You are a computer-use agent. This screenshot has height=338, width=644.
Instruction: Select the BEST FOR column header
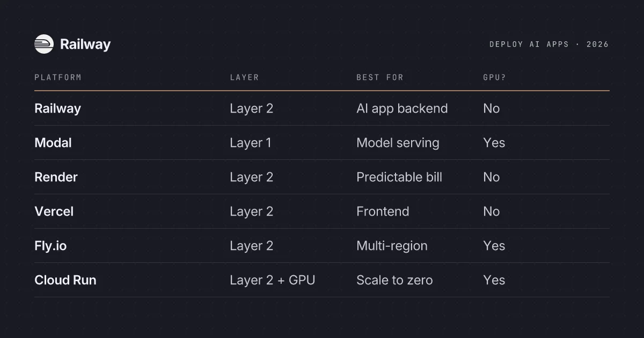click(380, 77)
